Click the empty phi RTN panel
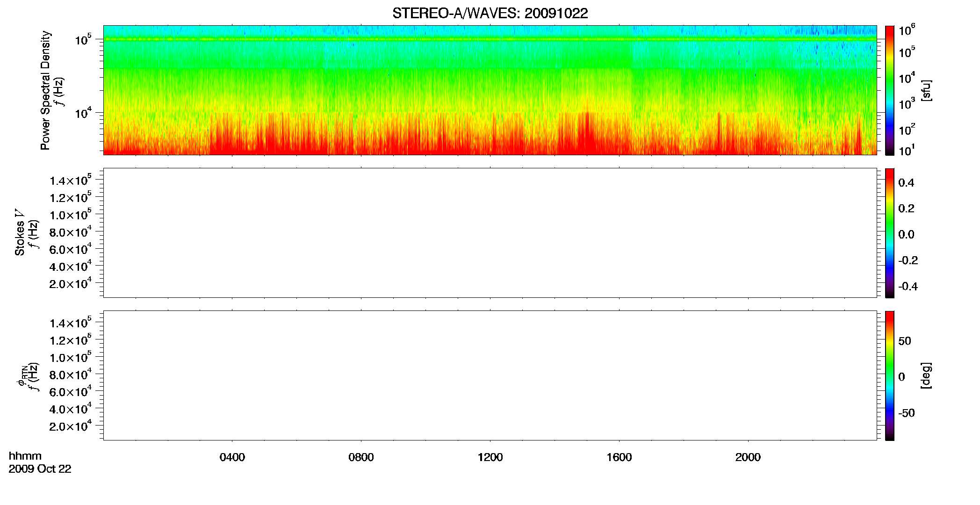This screenshot has height=505, width=980. pos(490,375)
